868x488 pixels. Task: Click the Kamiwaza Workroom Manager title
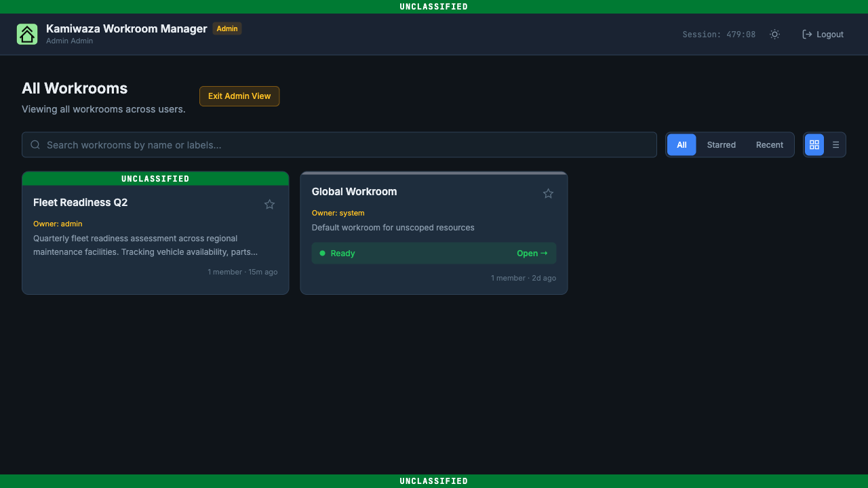pos(126,28)
